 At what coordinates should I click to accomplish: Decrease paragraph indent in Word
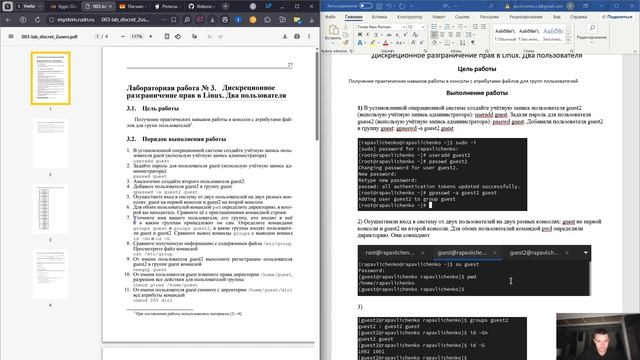click(475, 27)
